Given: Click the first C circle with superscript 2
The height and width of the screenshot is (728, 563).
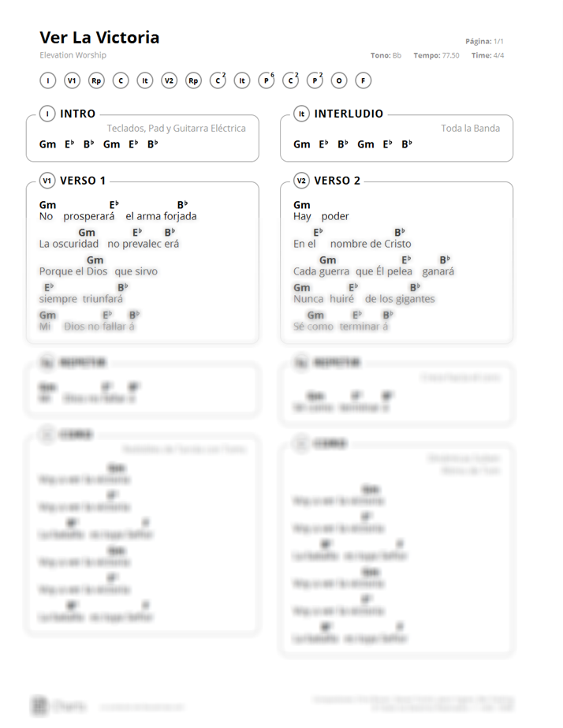Looking at the screenshot, I should pyautogui.click(x=218, y=80).
